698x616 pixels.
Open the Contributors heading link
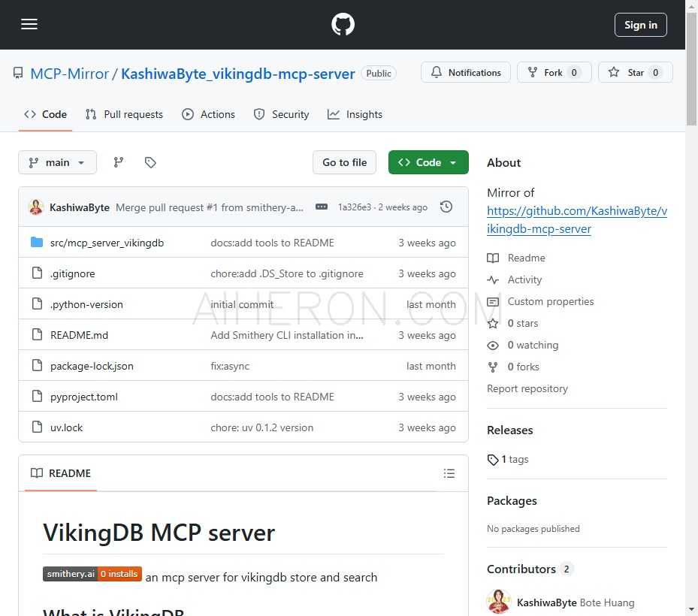[529, 569]
